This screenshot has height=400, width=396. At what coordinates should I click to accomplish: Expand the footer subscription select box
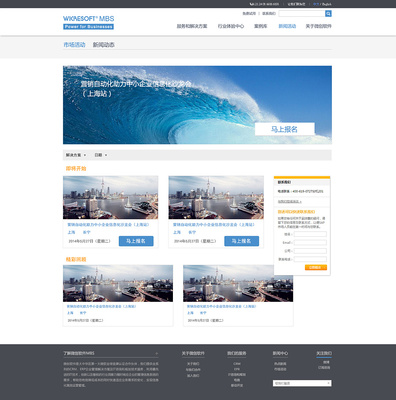coord(302,383)
